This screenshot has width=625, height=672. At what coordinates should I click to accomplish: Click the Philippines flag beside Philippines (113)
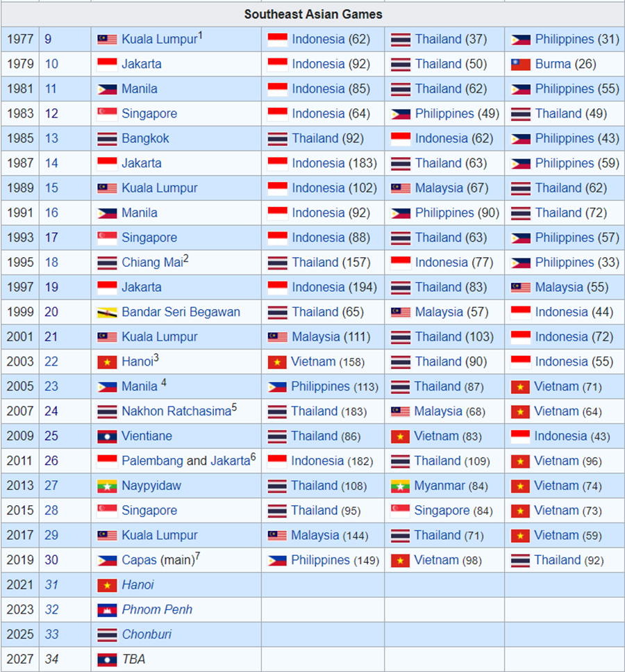tap(277, 388)
